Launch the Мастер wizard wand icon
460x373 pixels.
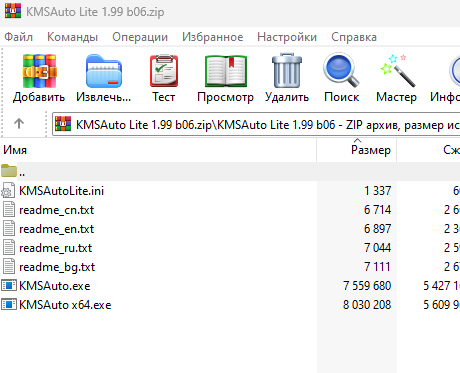(398, 70)
